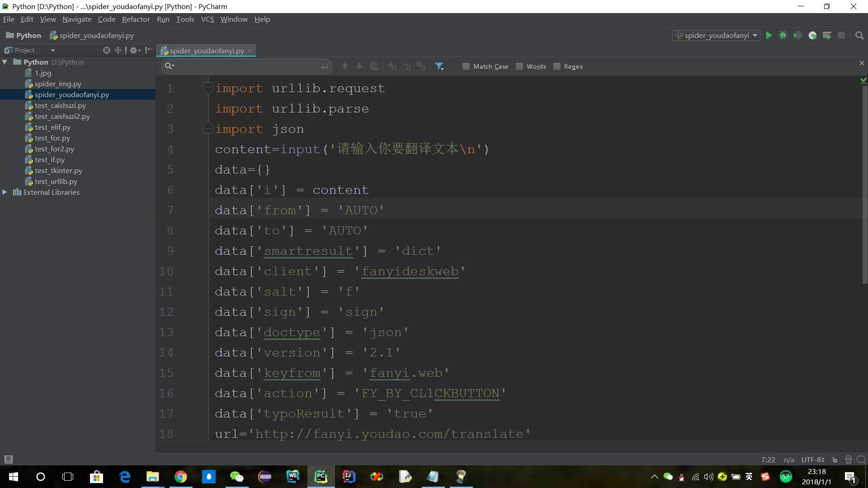The width and height of the screenshot is (868, 488).
Task: Open the File menu
Action: pyautogui.click(x=9, y=19)
